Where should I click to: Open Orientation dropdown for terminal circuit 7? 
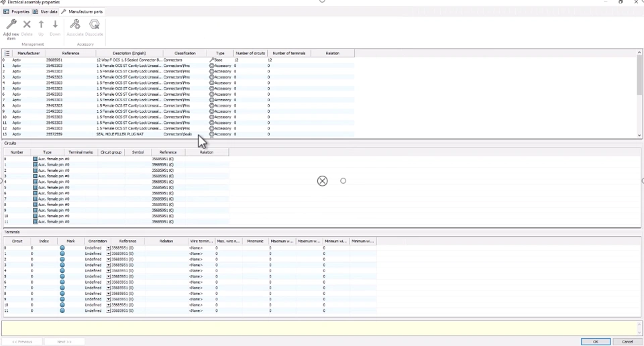(109, 288)
